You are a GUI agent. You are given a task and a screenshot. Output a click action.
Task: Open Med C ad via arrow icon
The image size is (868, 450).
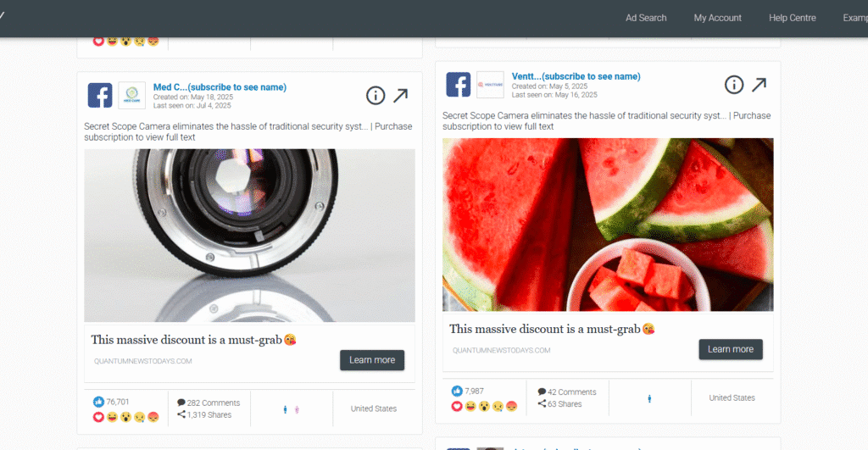pyautogui.click(x=401, y=95)
